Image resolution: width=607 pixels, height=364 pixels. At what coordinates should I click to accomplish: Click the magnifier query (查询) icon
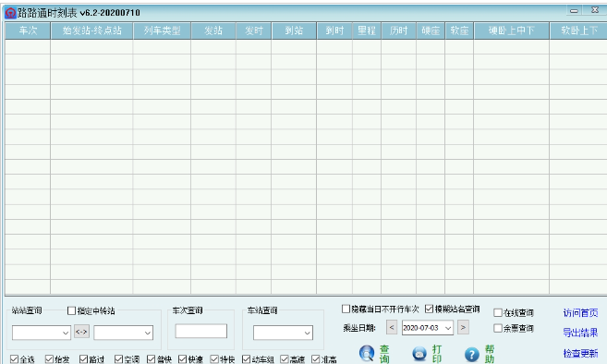[366, 353]
